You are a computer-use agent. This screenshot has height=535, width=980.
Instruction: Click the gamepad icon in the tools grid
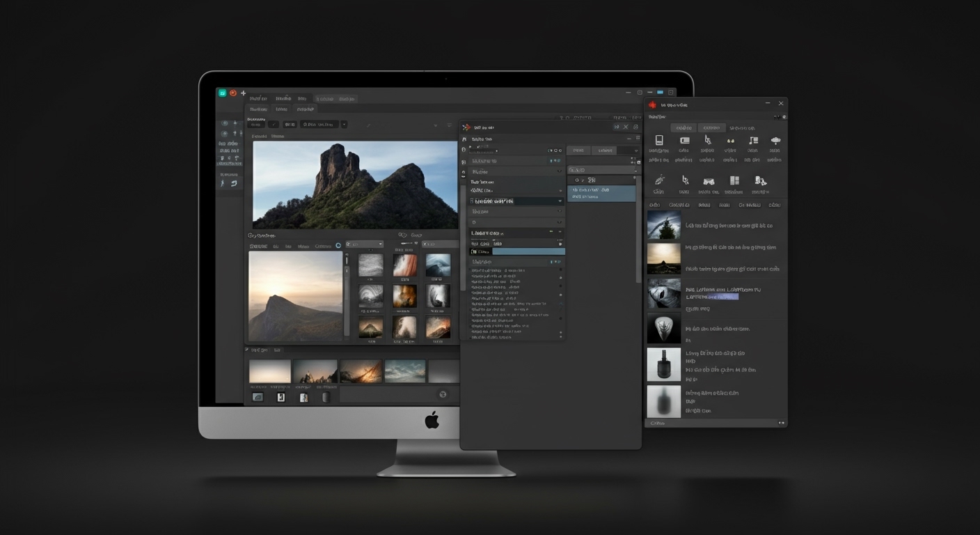pyautogui.click(x=709, y=181)
